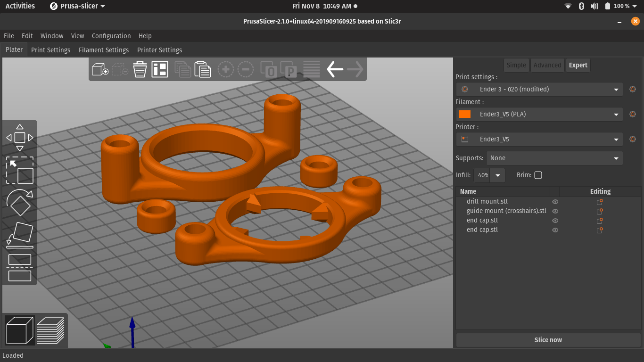
Task: Open the Printer preset dropdown
Action: [539, 139]
